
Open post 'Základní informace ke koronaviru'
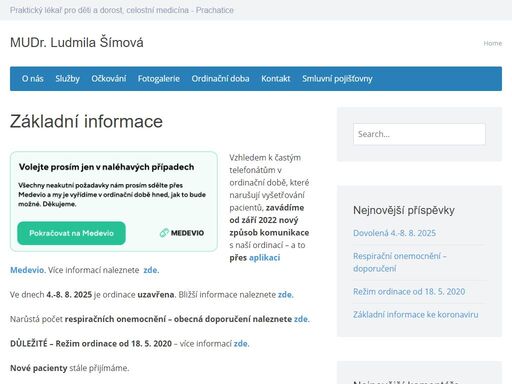(x=416, y=315)
